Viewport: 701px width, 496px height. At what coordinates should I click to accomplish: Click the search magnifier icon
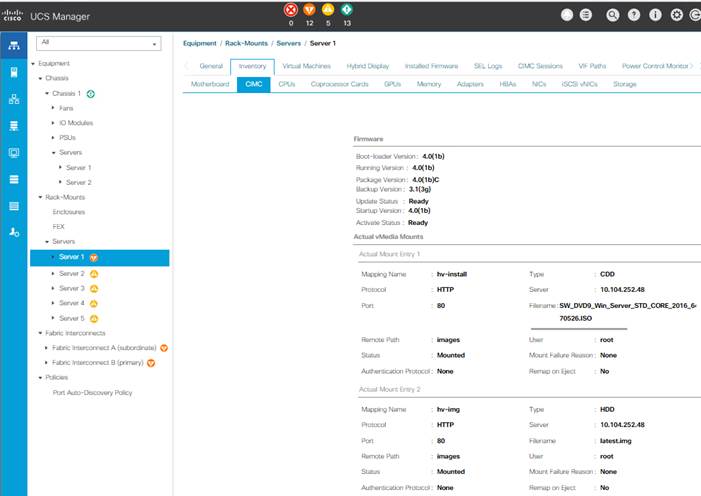click(612, 15)
